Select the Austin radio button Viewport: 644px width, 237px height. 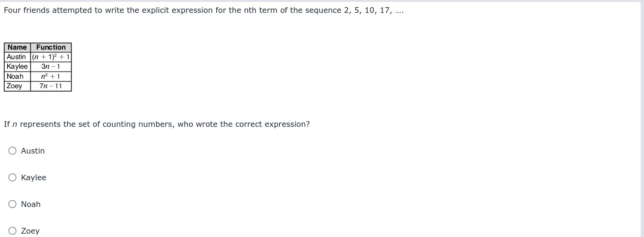click(x=12, y=151)
